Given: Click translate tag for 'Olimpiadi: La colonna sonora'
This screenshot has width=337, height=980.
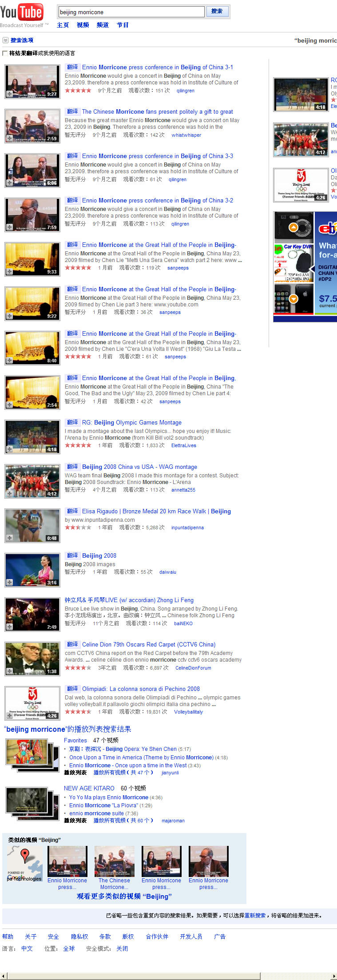Looking at the screenshot, I should tap(72, 689).
